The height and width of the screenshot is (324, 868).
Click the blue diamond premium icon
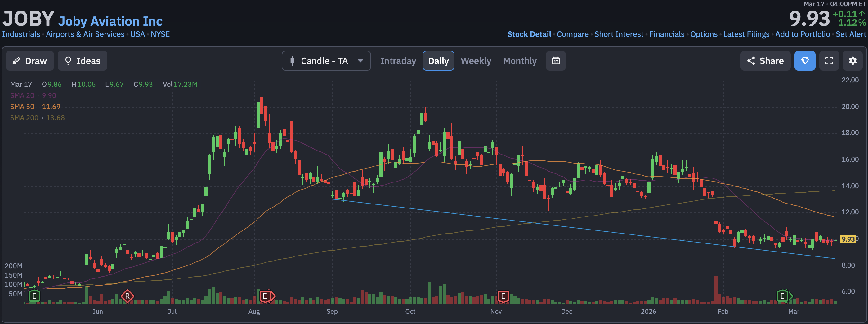(x=805, y=61)
